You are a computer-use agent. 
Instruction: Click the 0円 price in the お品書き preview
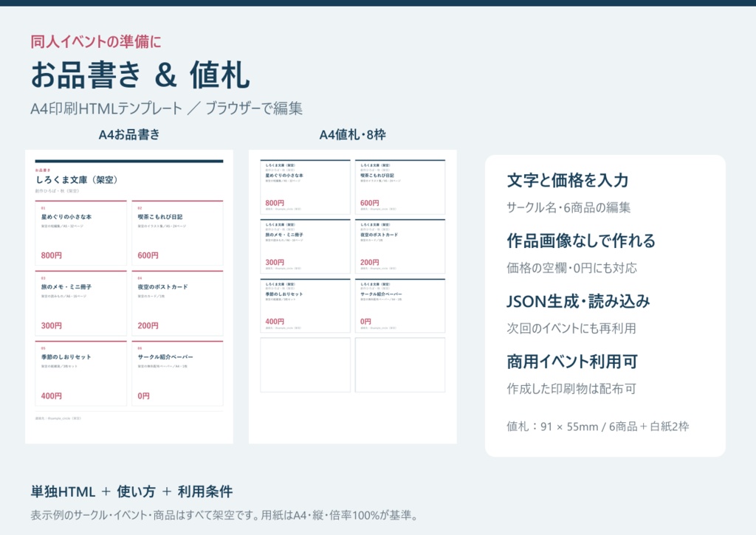(144, 396)
